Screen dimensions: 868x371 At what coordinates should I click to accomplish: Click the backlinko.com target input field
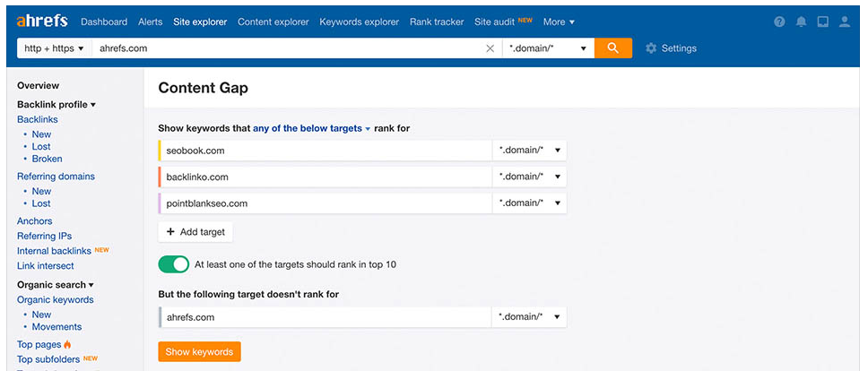[x=325, y=177]
